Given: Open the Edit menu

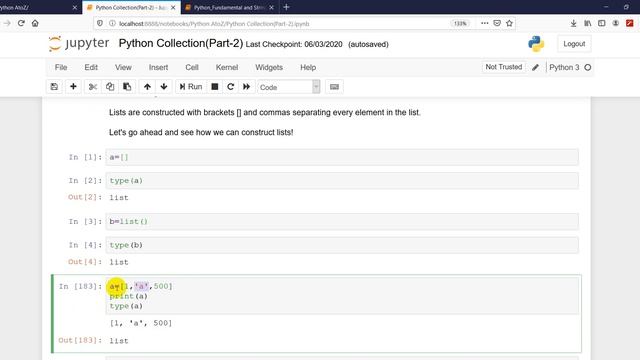Looking at the screenshot, I should pyautogui.click(x=91, y=67).
